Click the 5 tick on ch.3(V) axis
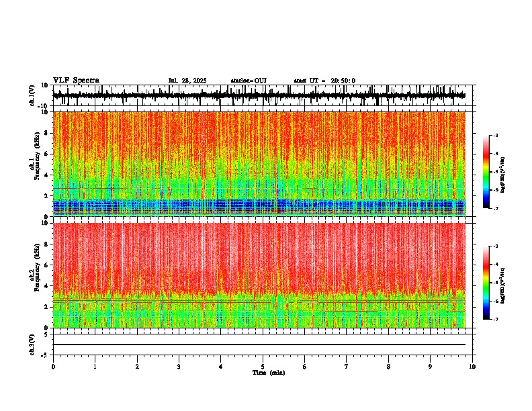Image resolution: width=532 pixels, height=411 pixels. 47,334
